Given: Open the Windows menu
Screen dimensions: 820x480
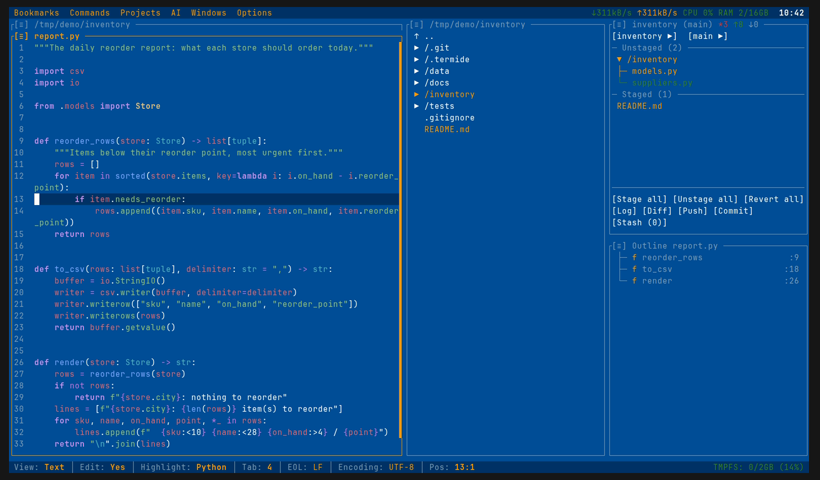Looking at the screenshot, I should pos(209,13).
